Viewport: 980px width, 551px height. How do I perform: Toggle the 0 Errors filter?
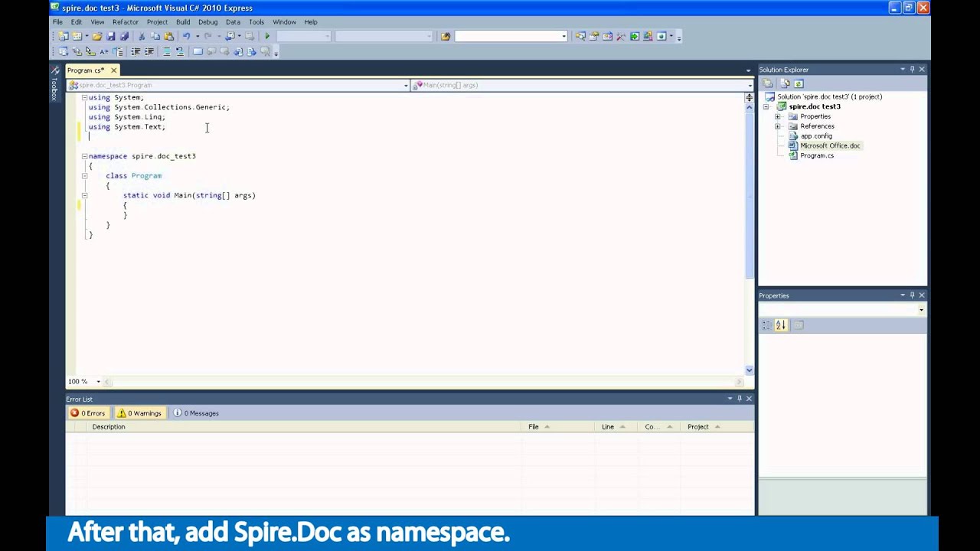coord(88,413)
